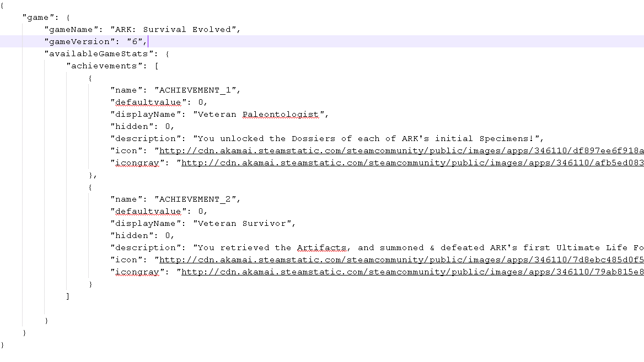Click the "availableGameStats" key
The height and width of the screenshot is (362, 644).
click(x=99, y=54)
